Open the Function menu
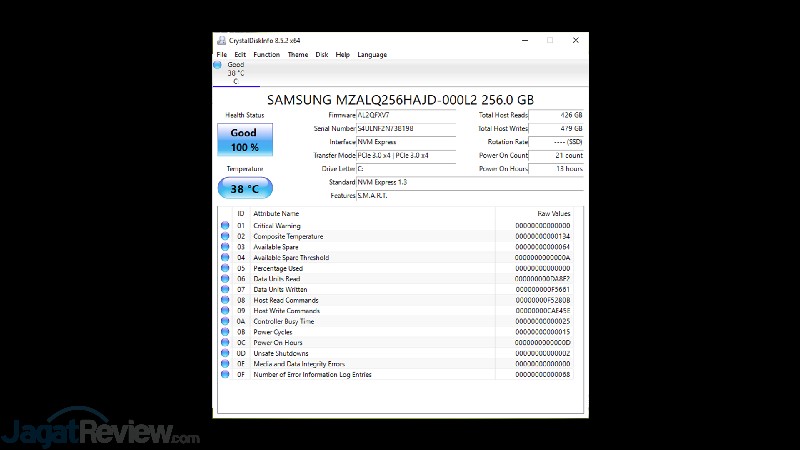The width and height of the screenshot is (800, 450). (x=267, y=55)
